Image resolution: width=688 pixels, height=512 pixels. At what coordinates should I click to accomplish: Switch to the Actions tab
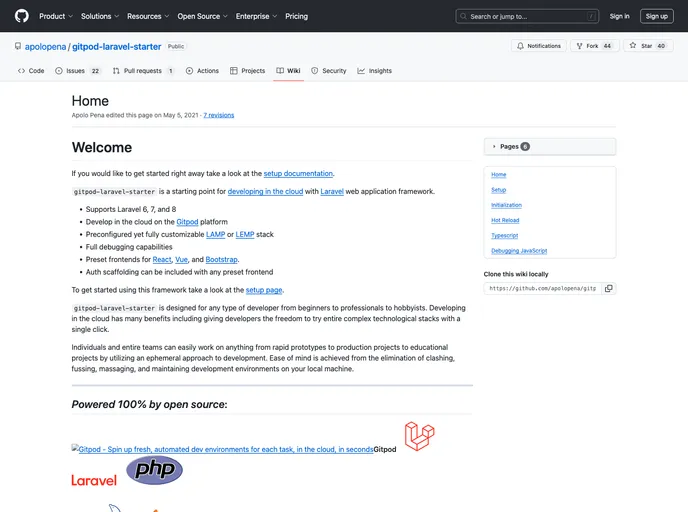202,71
